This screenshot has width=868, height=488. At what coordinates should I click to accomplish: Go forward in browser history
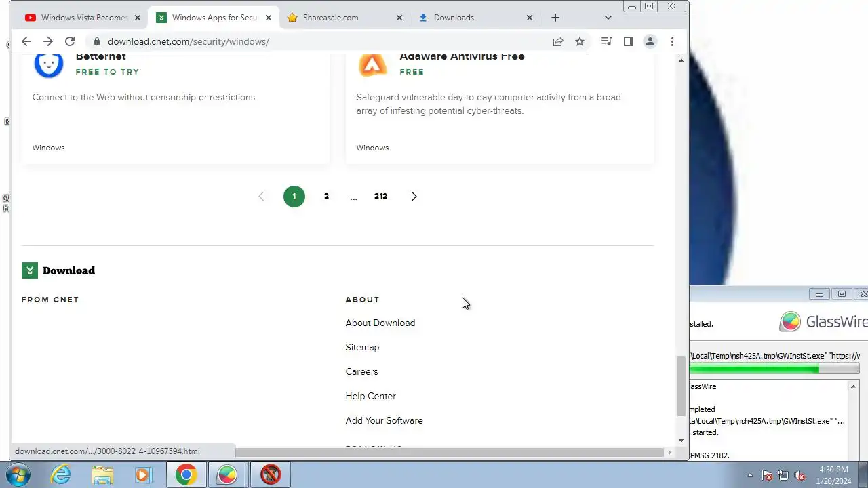[48, 41]
